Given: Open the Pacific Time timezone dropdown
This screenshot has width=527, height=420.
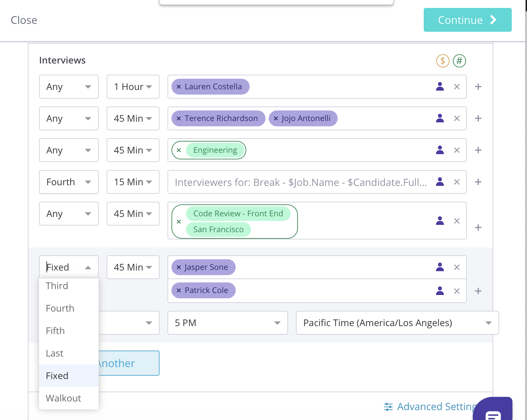Looking at the screenshot, I should tap(397, 323).
